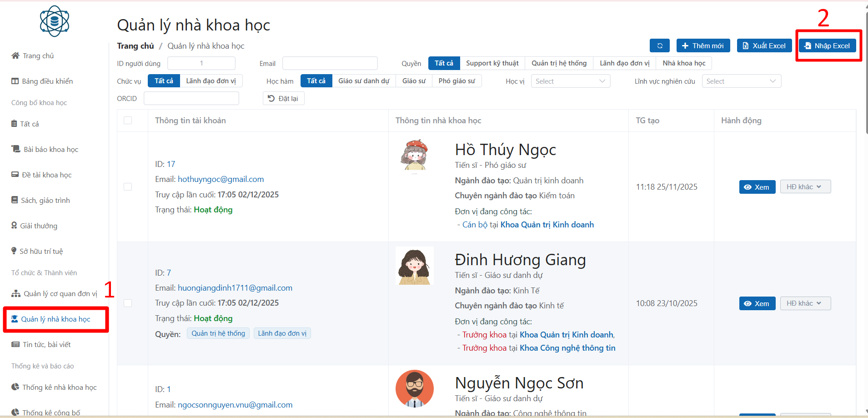Filter Học hàm by Phó giáo sư

[457, 81]
